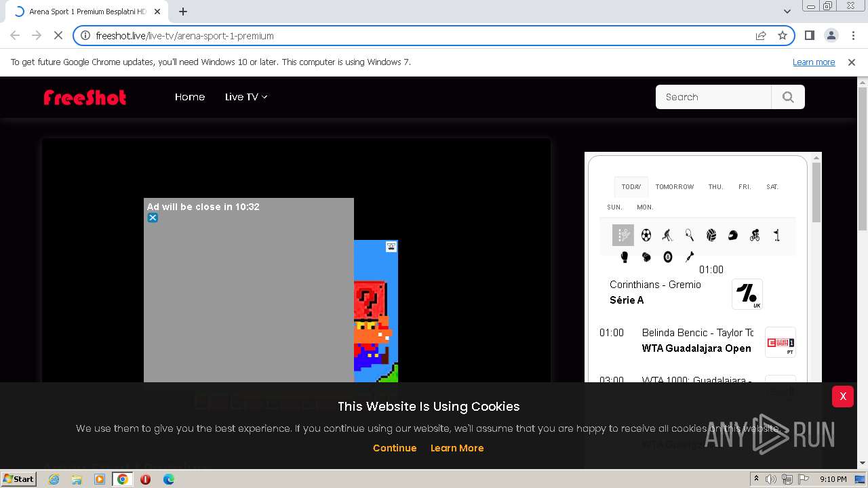This screenshot has height=488, width=868.
Task: Filter schedule by football icon
Action: (646, 235)
